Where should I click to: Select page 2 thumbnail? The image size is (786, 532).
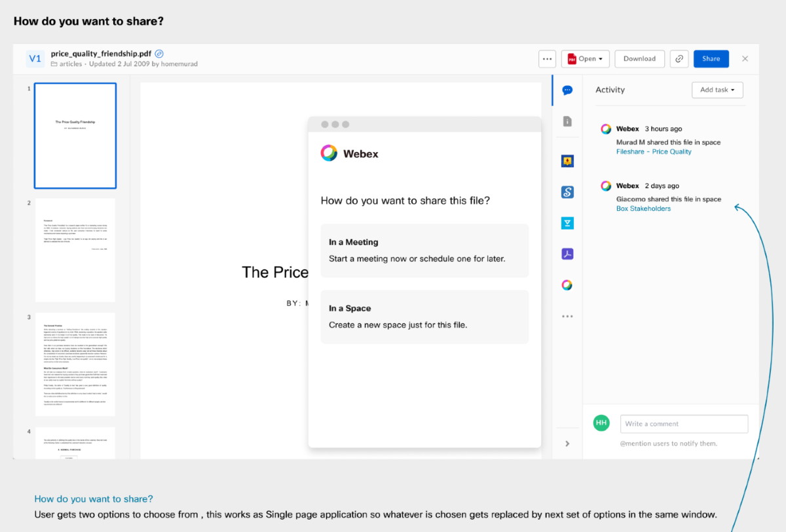pyautogui.click(x=75, y=250)
